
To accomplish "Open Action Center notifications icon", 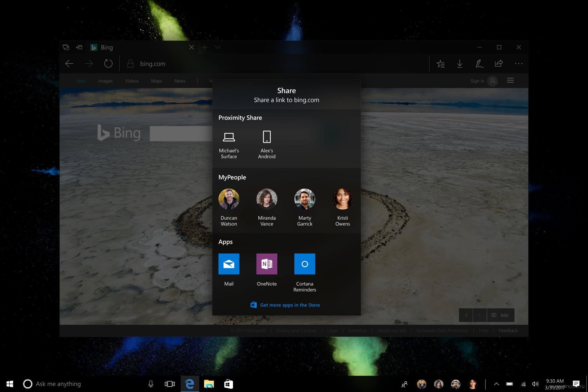I will coord(576,384).
